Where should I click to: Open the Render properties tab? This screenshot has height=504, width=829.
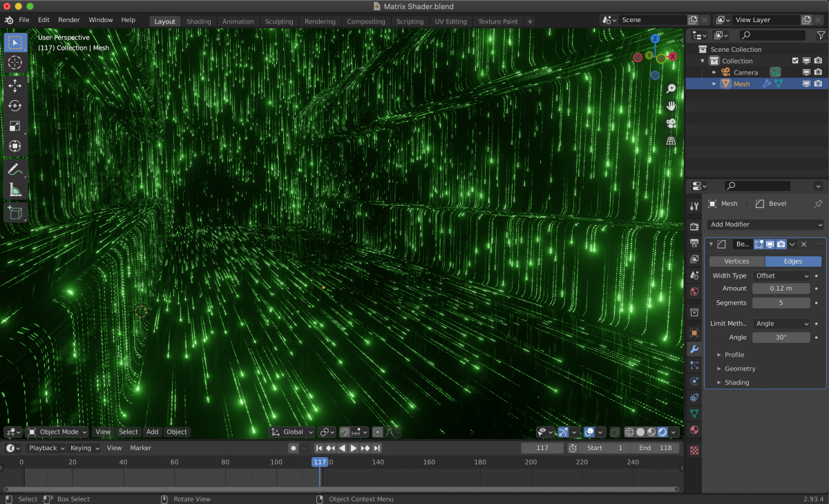click(x=694, y=226)
